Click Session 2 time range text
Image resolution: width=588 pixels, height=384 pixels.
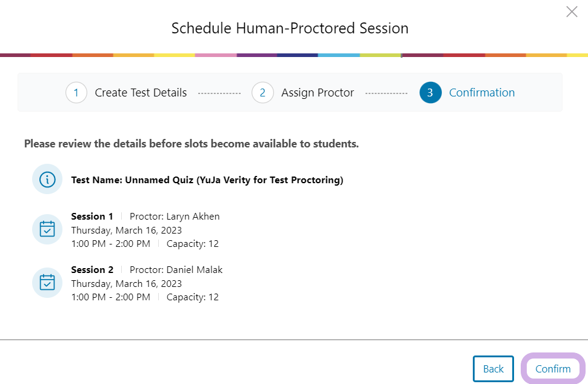(110, 297)
